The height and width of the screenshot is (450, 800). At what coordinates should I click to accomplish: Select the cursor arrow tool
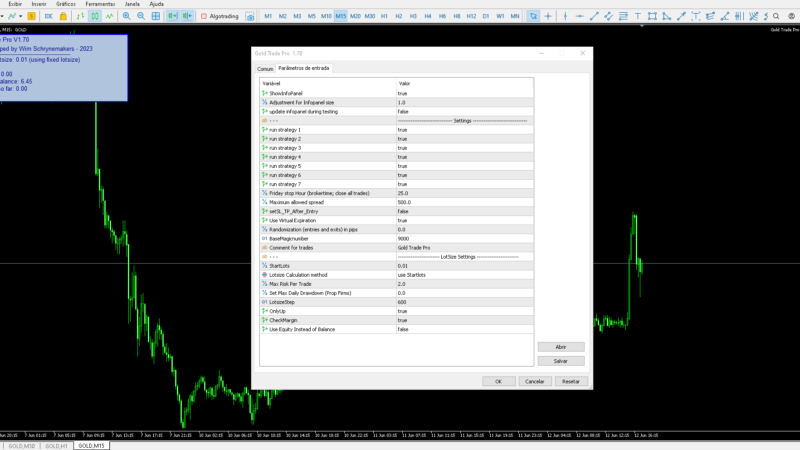[x=533, y=16]
